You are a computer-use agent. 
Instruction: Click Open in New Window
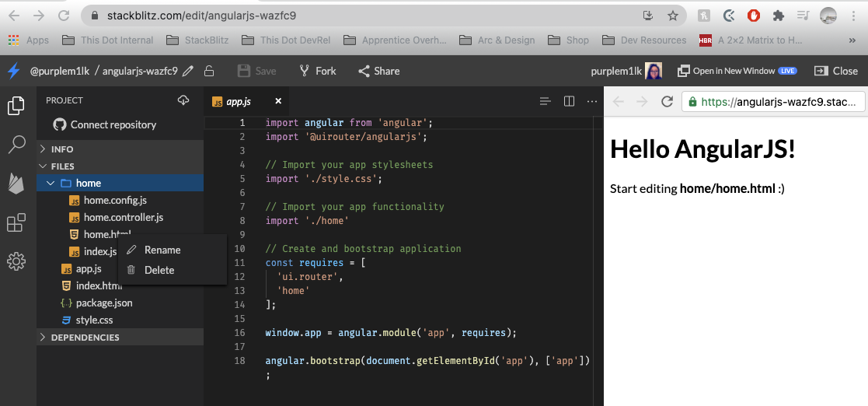(x=737, y=71)
